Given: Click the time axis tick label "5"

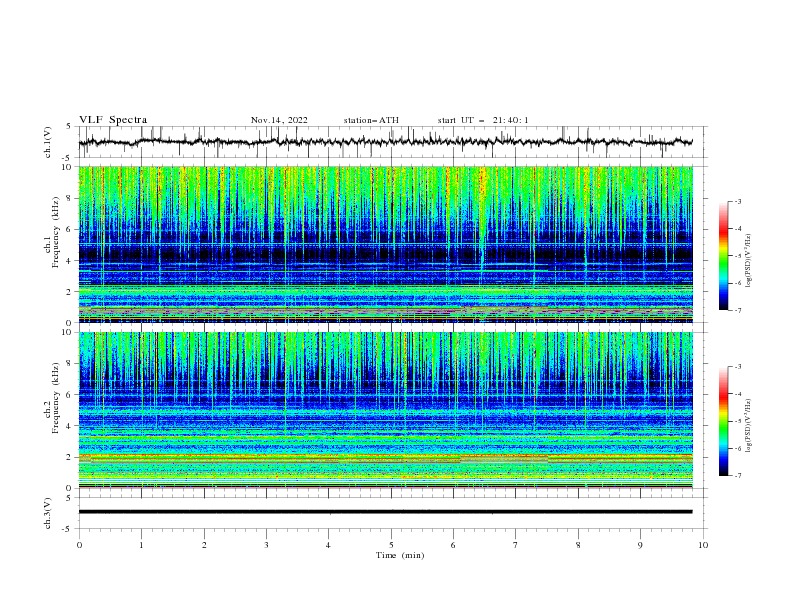Looking at the screenshot, I should point(391,545).
